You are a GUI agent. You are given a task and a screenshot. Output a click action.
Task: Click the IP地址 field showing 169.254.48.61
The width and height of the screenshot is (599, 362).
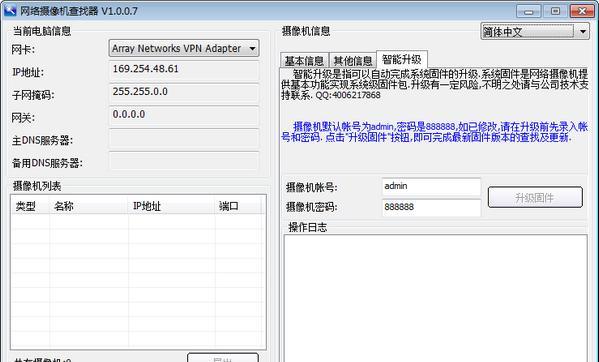[184, 70]
